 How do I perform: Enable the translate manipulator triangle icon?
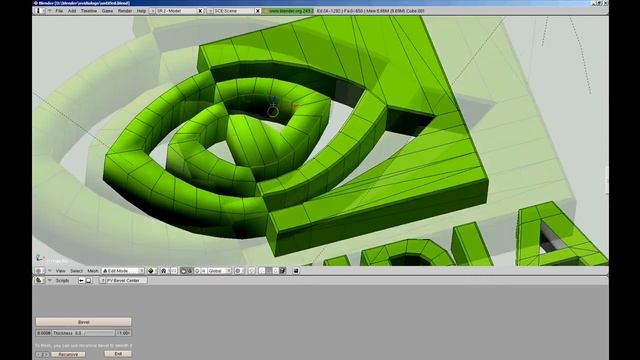pyautogui.click(x=190, y=271)
